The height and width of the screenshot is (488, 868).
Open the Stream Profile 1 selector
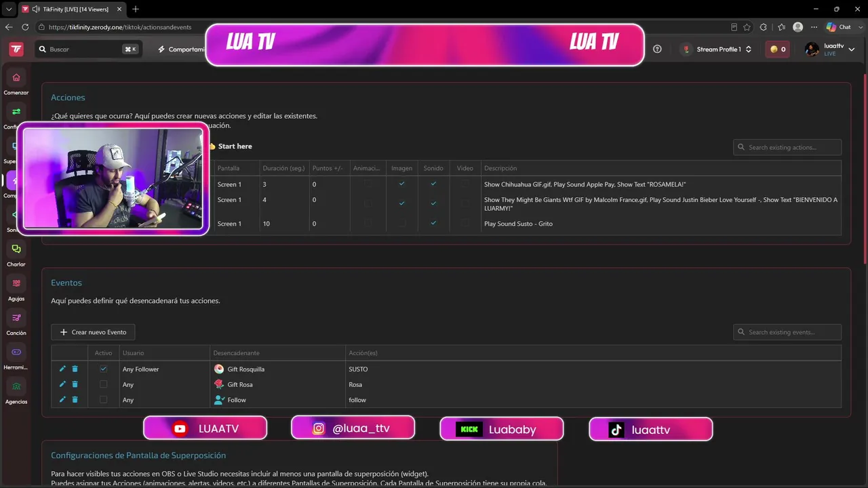pyautogui.click(x=717, y=49)
